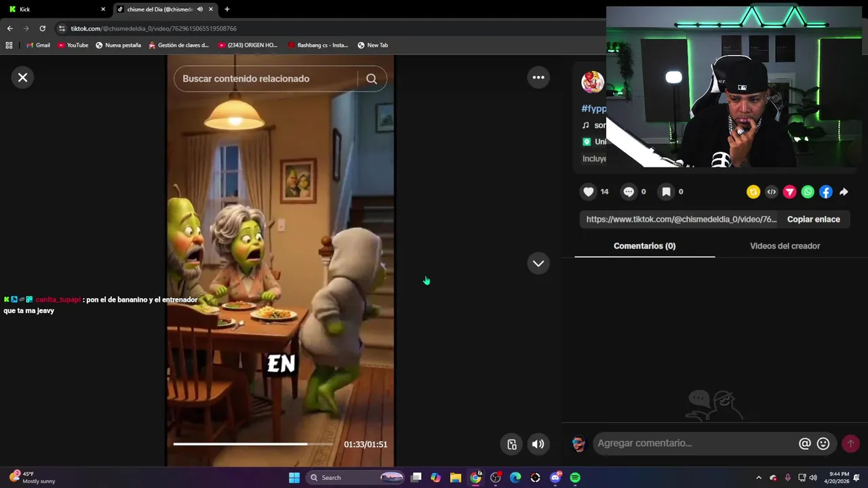Viewport: 868px width, 488px height.
Task: Save video with the bookmark icon
Action: [667, 192]
